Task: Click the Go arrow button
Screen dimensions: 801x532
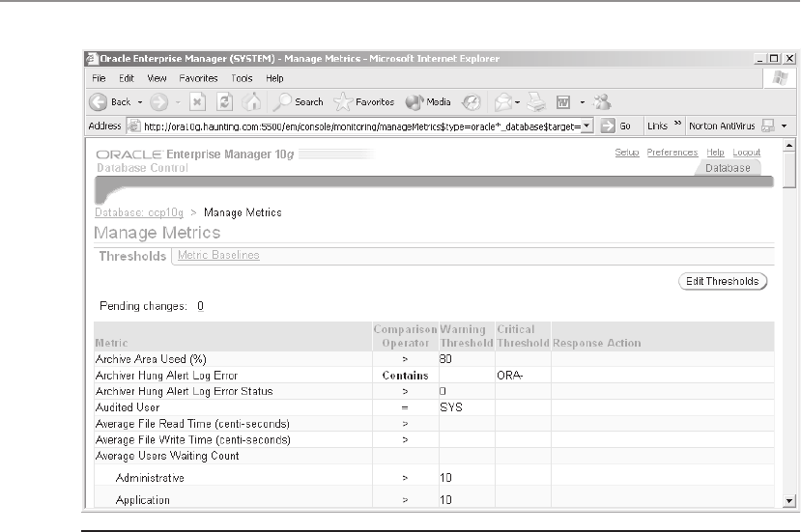Action: point(615,126)
